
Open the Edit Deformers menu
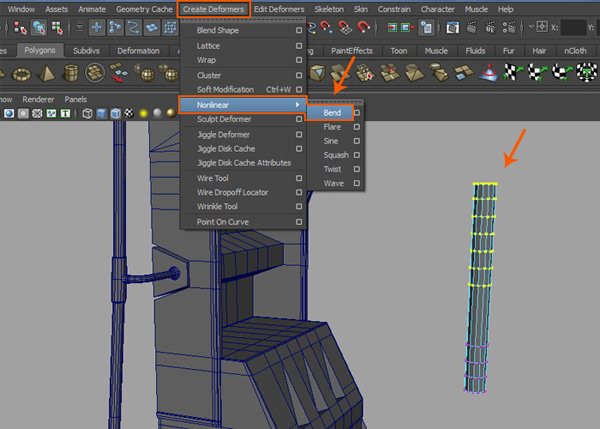[x=279, y=9]
